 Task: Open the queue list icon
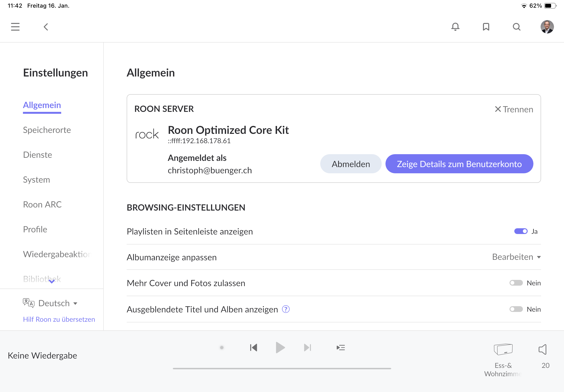pyautogui.click(x=341, y=348)
